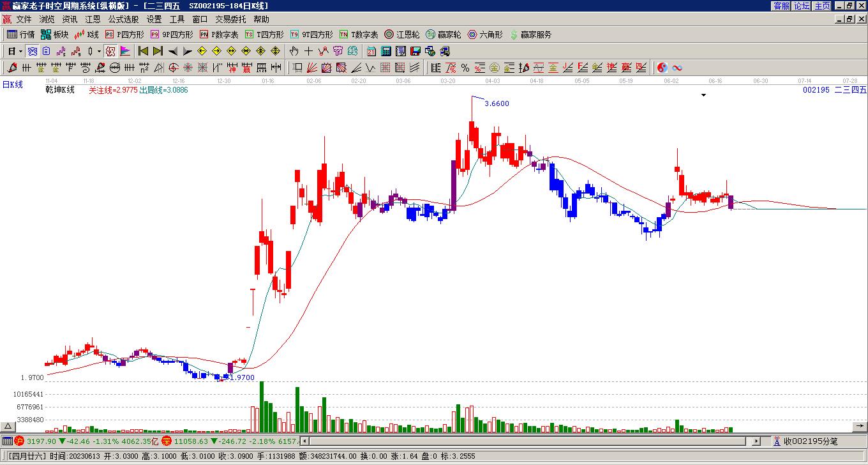Click the save floppy disk icon
Viewport: 868px width, 465px height.
click(x=415, y=51)
